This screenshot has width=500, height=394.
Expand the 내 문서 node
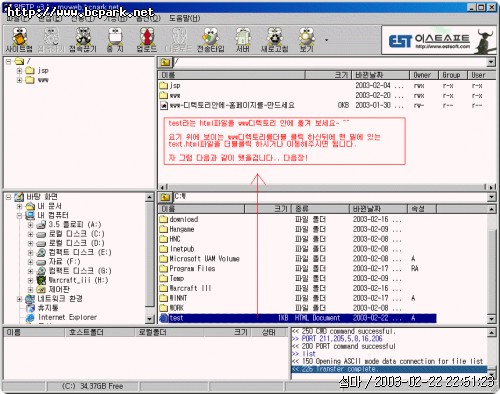pyautogui.click(x=19, y=206)
